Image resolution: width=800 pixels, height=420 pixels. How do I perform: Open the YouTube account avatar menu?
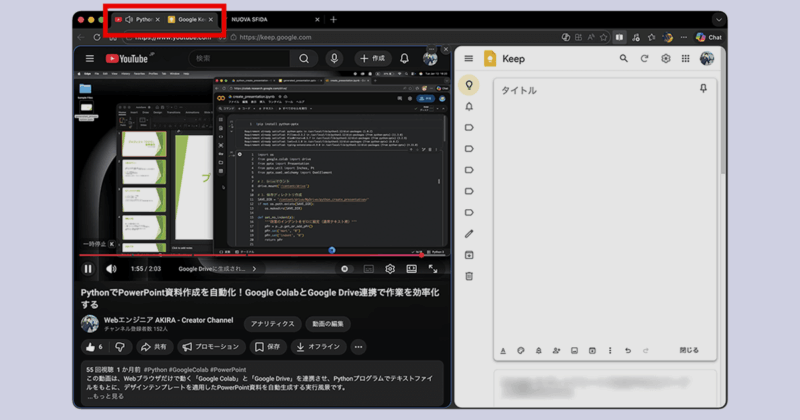click(x=430, y=59)
